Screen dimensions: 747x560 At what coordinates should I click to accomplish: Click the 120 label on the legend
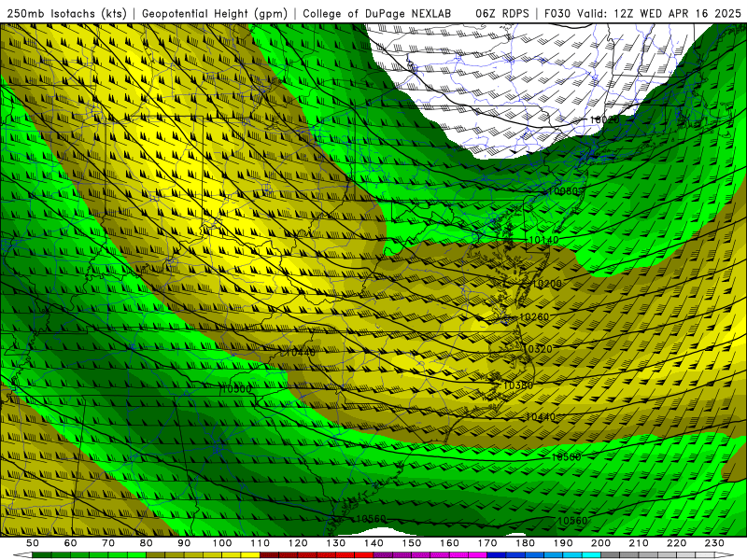pyautogui.click(x=298, y=543)
